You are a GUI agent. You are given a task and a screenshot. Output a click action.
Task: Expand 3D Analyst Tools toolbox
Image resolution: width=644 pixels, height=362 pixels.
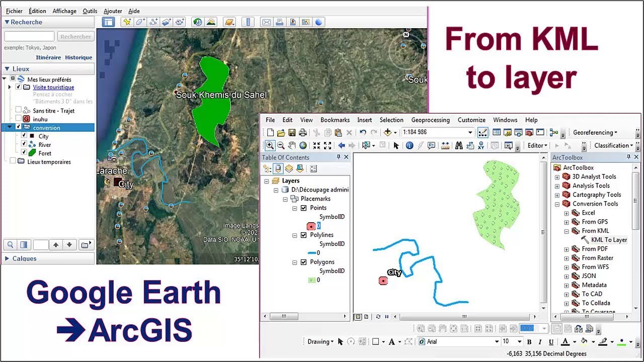coord(557,177)
